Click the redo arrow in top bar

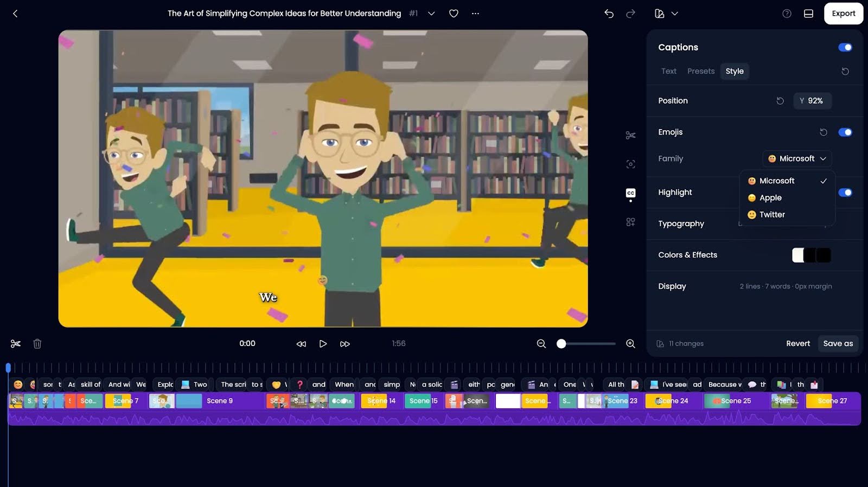click(x=630, y=14)
